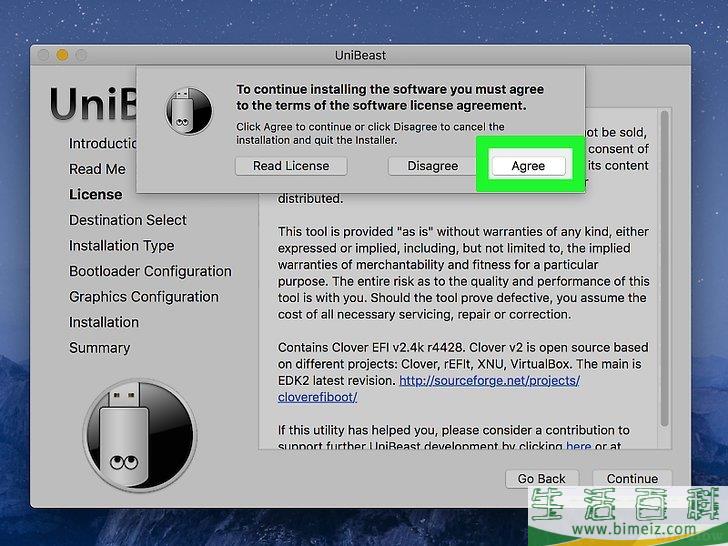Click the Disagree button
The image size is (728, 546).
coord(433,166)
